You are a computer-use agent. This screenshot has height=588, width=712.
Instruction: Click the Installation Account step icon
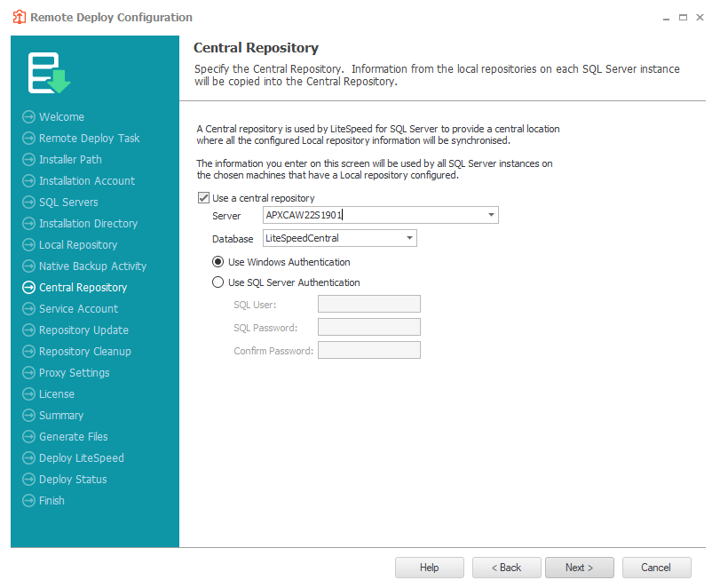[x=28, y=181]
